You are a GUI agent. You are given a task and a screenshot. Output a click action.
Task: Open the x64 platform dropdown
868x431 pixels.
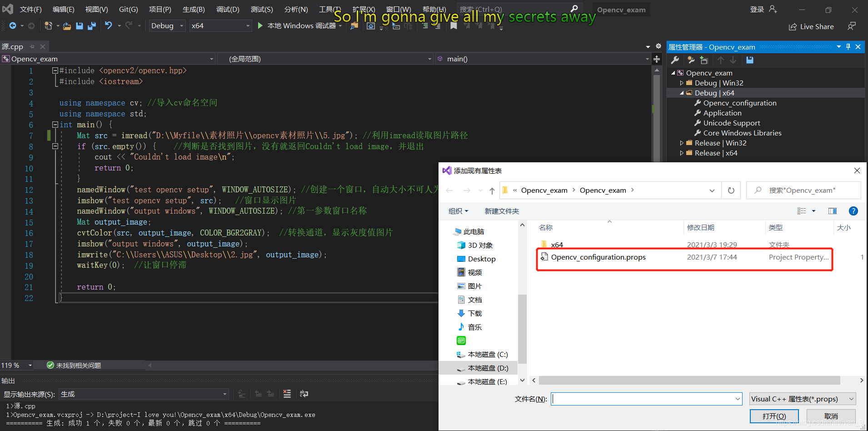click(220, 26)
